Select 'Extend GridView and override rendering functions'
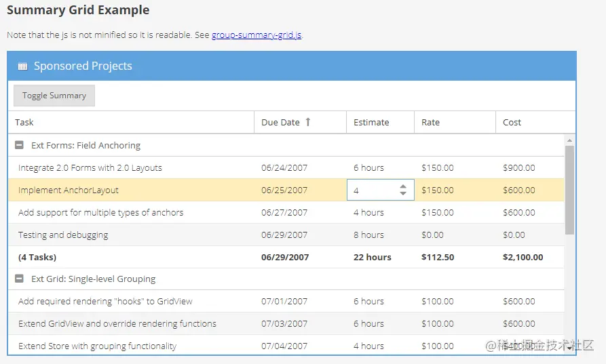The width and height of the screenshot is (606, 364). 117,324
